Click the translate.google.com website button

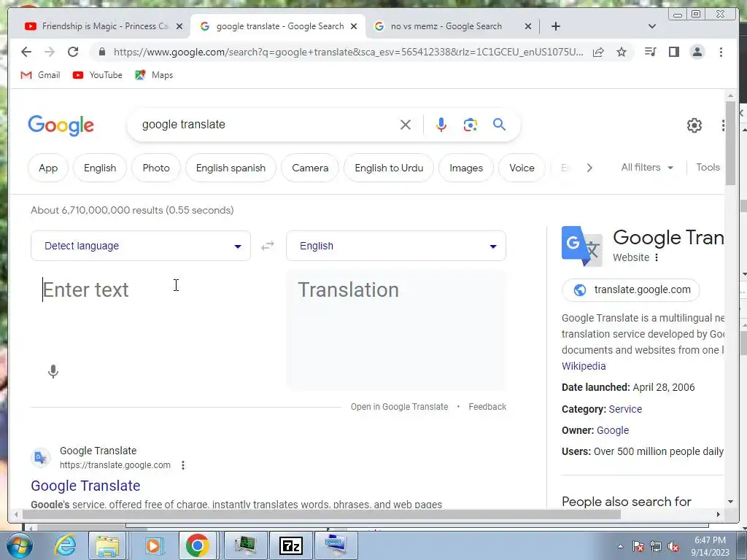pos(631,290)
